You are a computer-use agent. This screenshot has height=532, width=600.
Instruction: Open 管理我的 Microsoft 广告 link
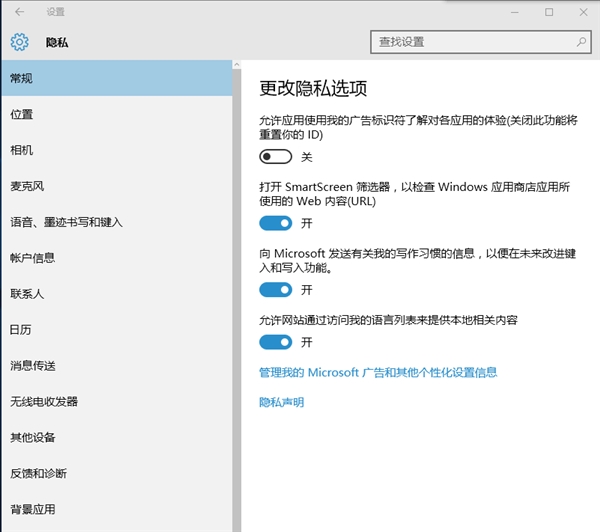point(378,372)
